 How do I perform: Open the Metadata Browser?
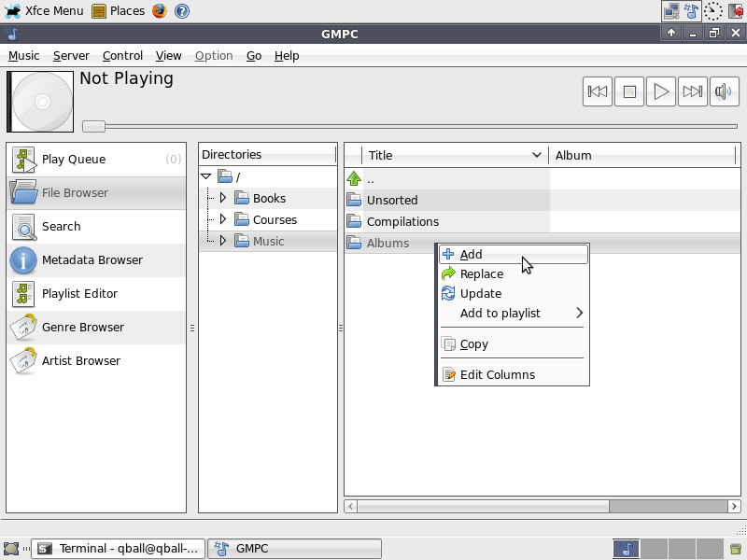click(96, 260)
